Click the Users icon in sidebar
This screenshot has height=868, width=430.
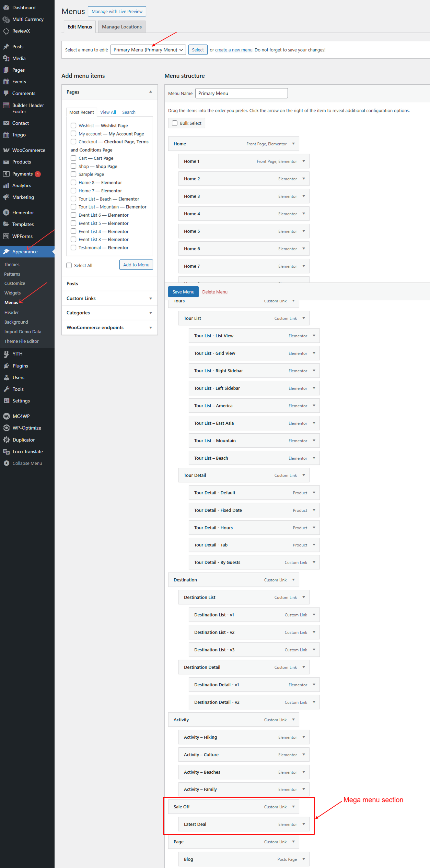point(6,377)
